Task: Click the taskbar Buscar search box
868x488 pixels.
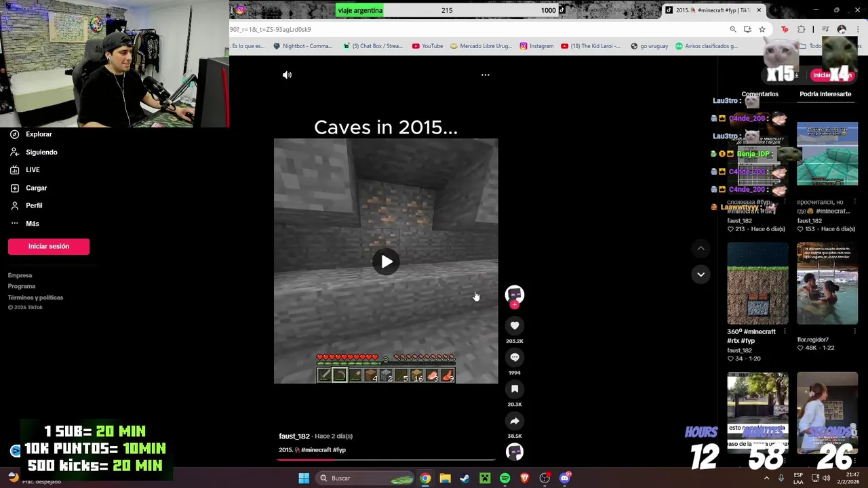Action: (365, 479)
